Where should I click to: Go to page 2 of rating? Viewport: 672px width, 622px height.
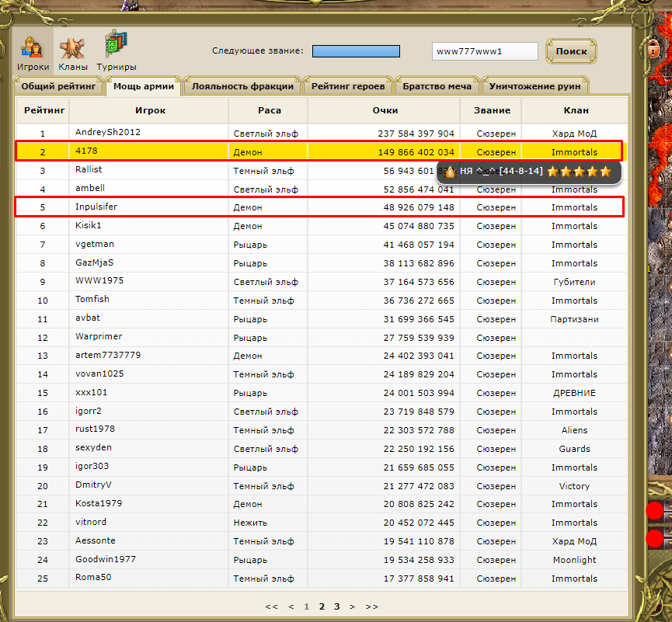322,606
